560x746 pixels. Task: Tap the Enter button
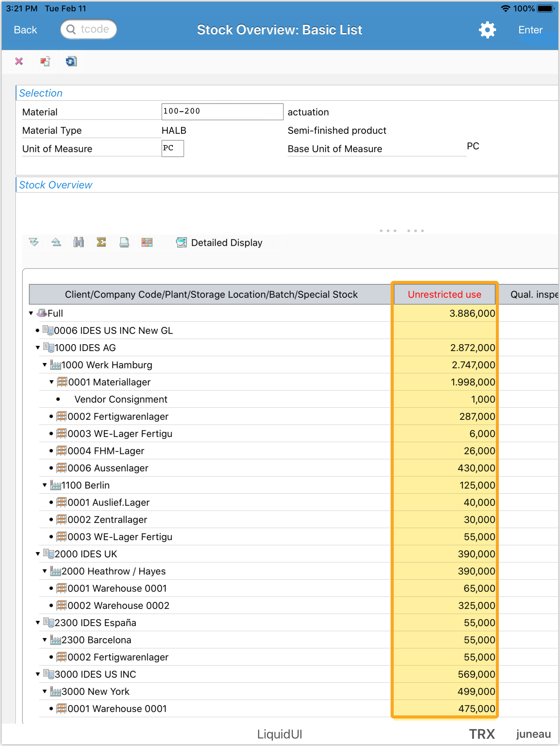530,30
